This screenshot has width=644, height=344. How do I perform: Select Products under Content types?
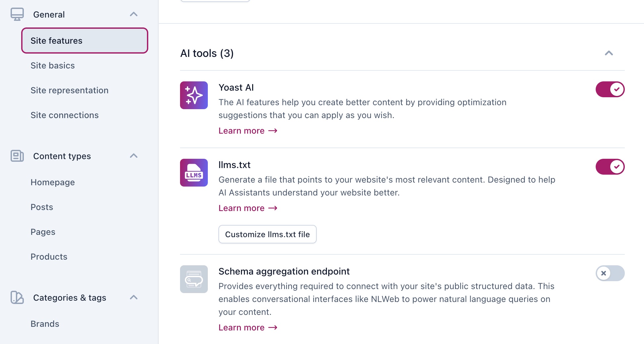pyautogui.click(x=49, y=257)
